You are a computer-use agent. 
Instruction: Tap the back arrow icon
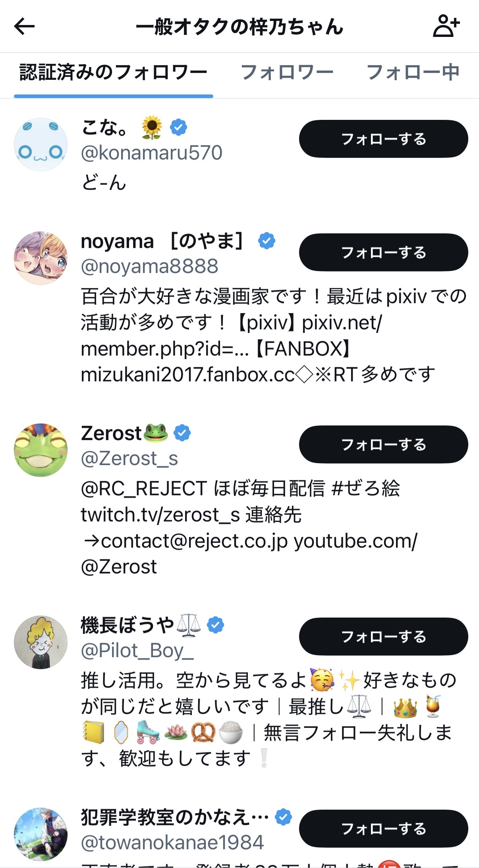(x=25, y=27)
